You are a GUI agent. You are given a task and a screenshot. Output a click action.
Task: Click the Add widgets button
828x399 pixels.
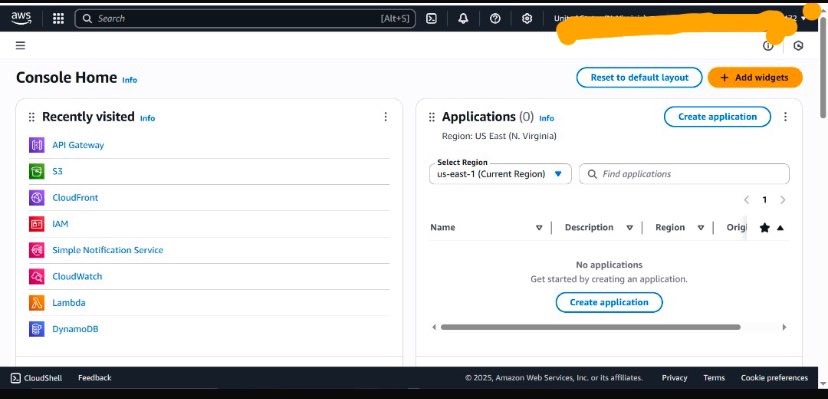click(755, 78)
